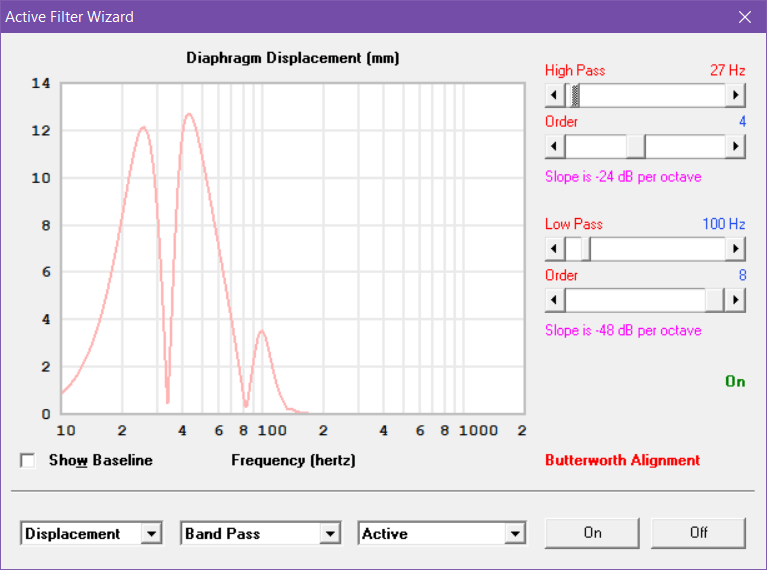Click the High Pass Order value 4
The width and height of the screenshot is (767, 570).
click(742, 121)
